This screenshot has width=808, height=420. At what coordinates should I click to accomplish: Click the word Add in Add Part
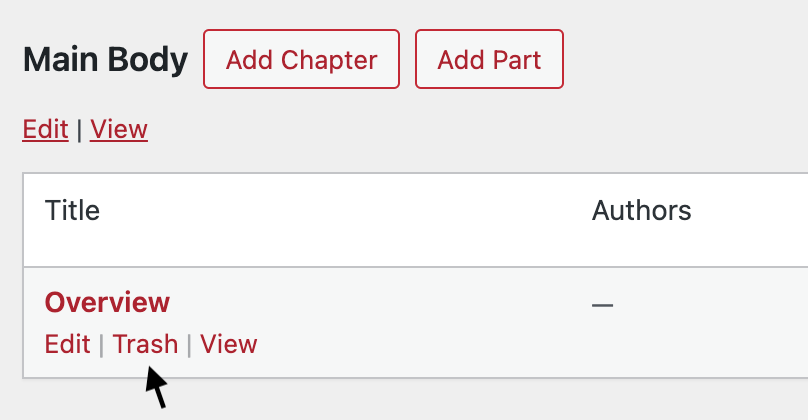click(x=460, y=59)
